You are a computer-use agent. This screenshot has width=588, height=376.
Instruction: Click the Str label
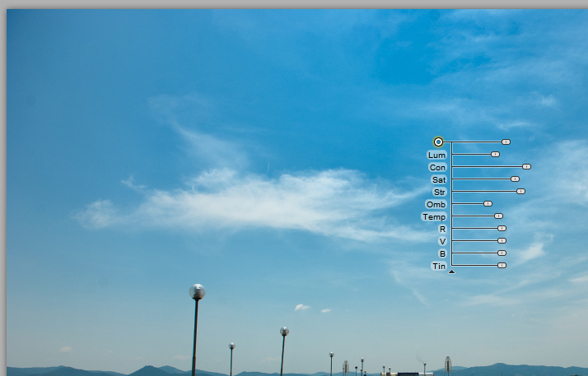point(439,193)
